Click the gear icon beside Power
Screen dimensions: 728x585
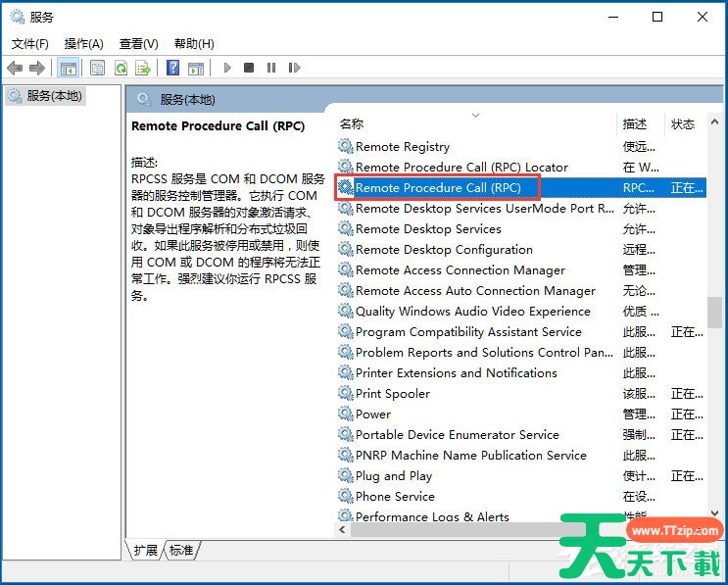pos(346,414)
